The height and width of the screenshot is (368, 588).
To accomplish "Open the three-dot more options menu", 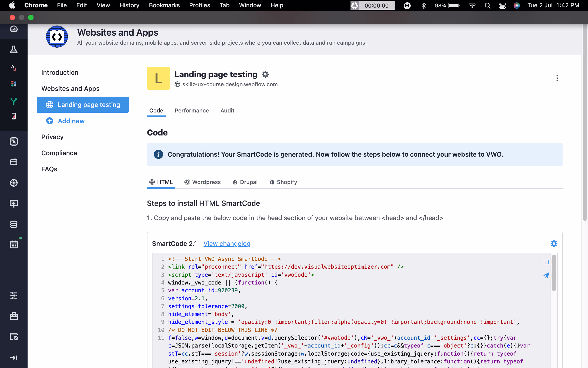I will [557, 78].
